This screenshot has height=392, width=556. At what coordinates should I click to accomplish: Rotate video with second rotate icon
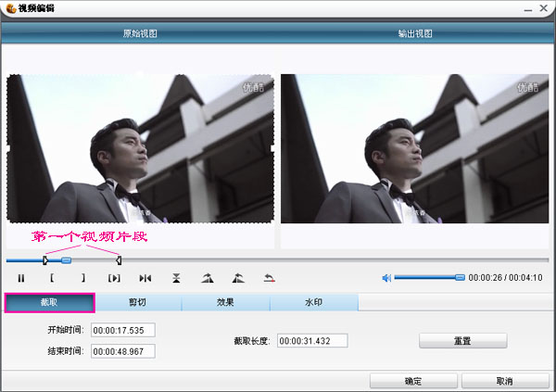238,277
